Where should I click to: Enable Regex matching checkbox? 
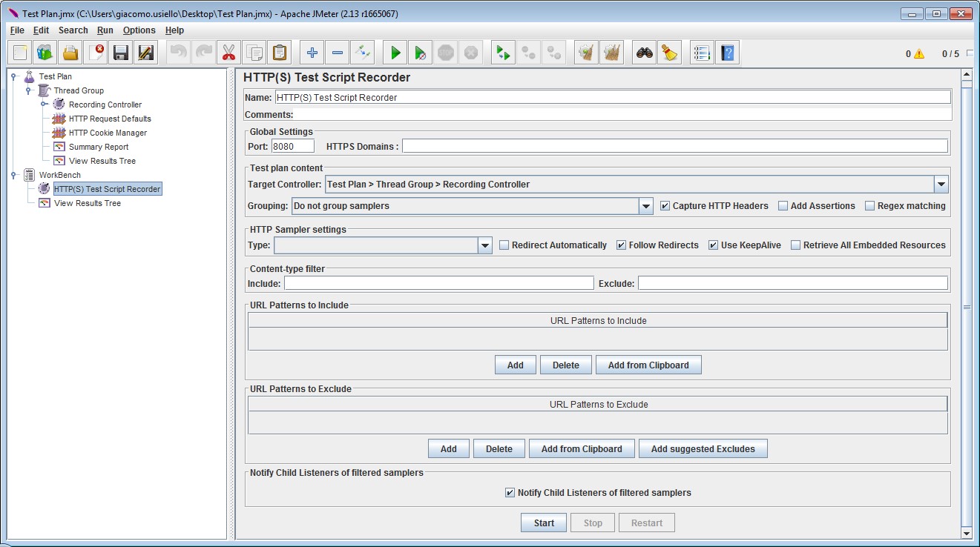tap(870, 206)
